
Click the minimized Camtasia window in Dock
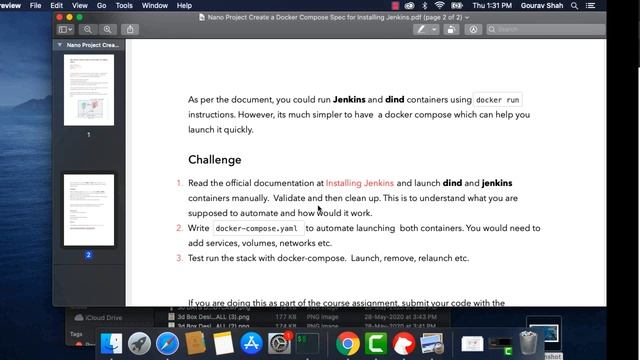click(501, 345)
